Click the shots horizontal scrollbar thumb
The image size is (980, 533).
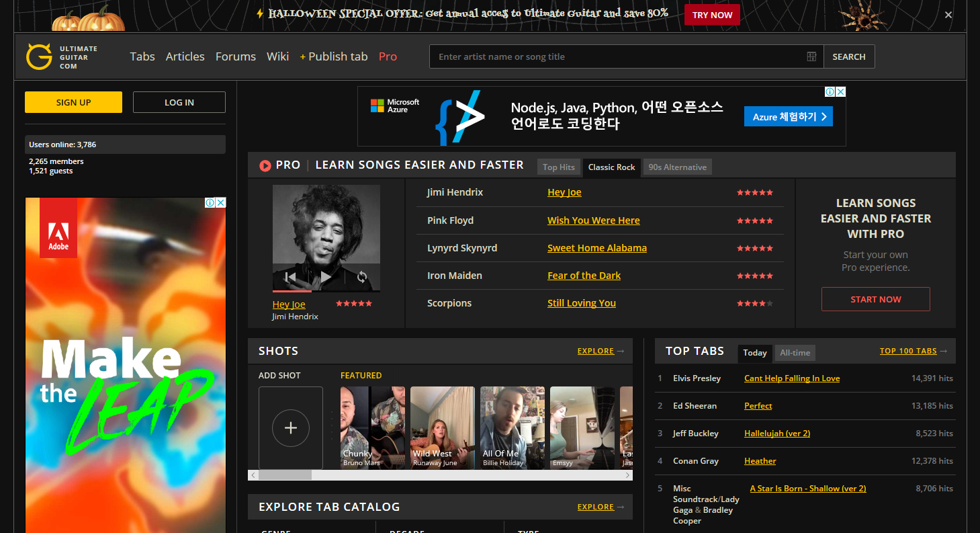285,475
